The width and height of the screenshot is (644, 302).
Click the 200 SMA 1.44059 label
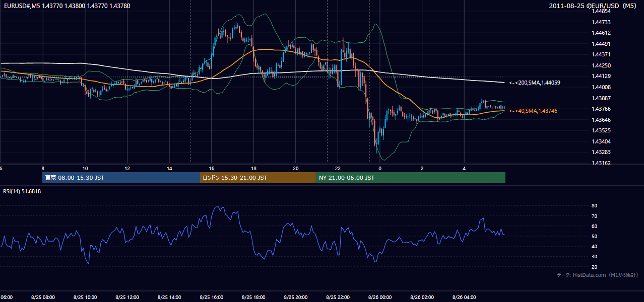535,83
